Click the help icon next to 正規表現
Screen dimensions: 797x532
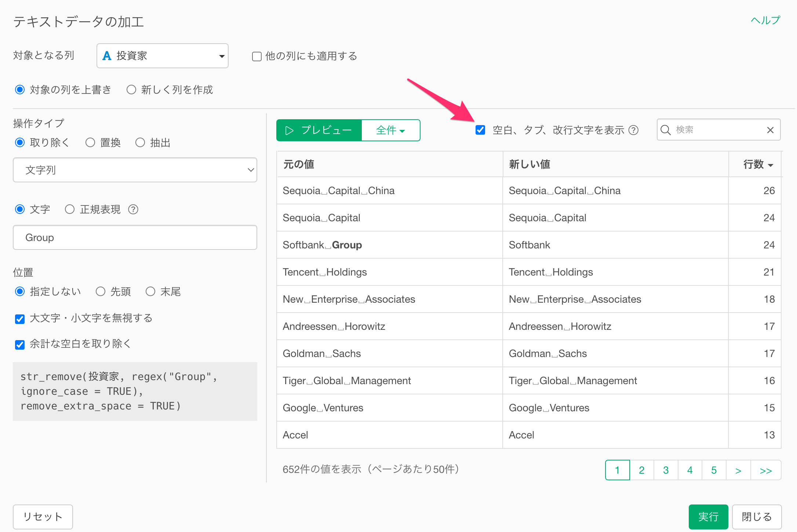tap(133, 209)
